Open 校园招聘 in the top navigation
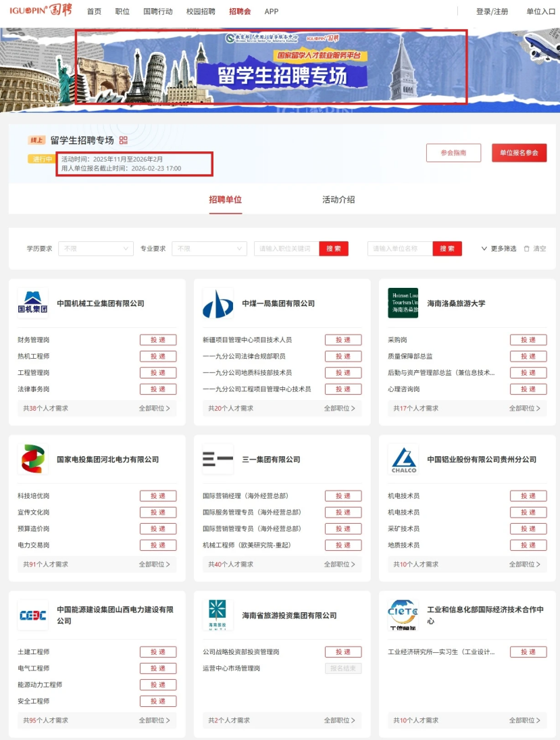The height and width of the screenshot is (740, 560). pos(201,11)
